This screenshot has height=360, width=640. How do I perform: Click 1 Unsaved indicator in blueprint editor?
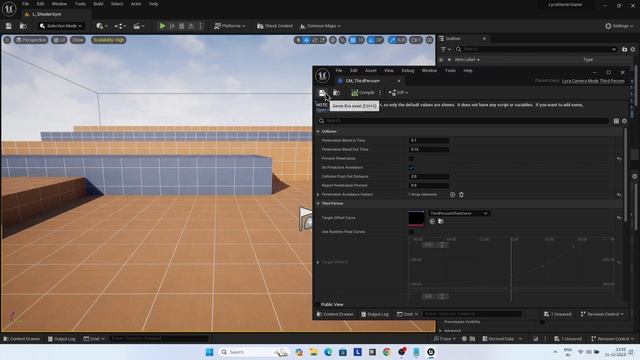558,314
